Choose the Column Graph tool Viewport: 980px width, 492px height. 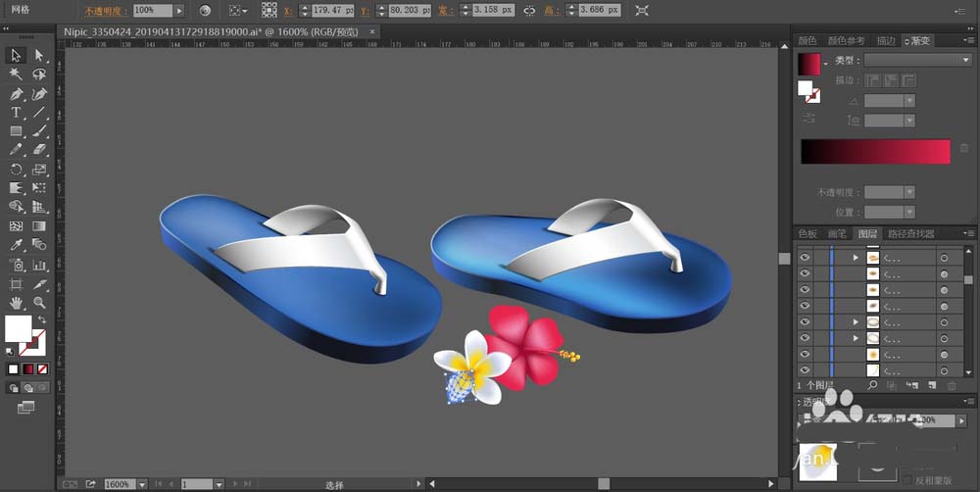[x=39, y=265]
